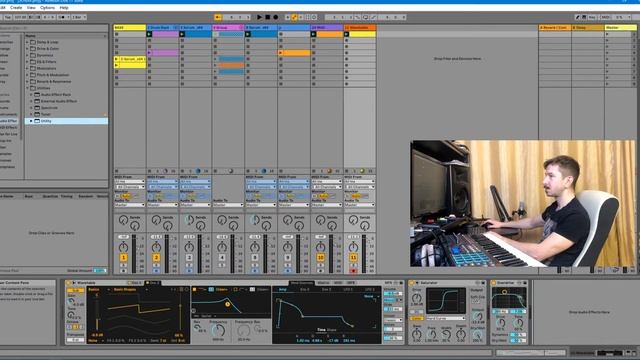640x360 pixels.
Task: Toggle the Wavetable device on/off
Action: tap(69, 282)
